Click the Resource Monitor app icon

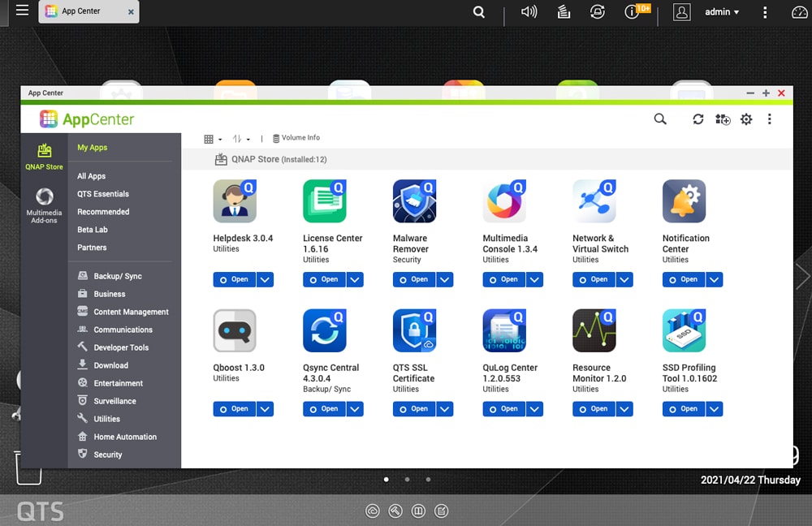[594, 330]
